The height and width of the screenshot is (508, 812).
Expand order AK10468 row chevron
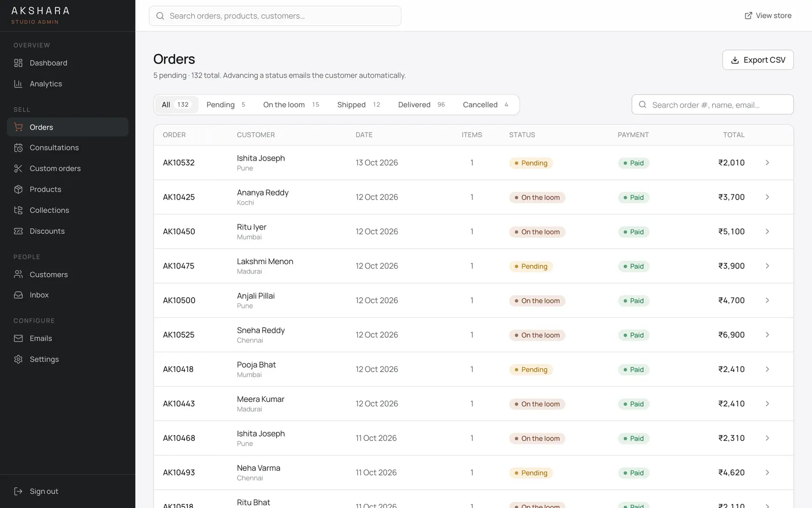click(x=767, y=438)
